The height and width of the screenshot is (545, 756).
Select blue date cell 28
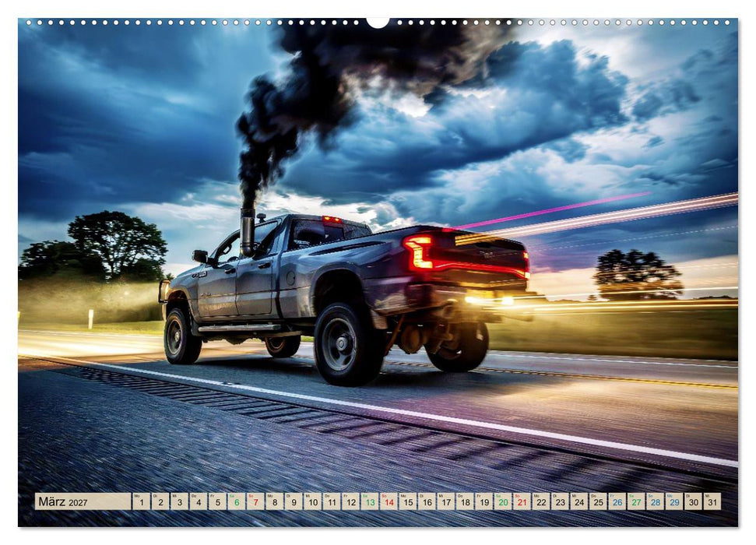point(656,501)
